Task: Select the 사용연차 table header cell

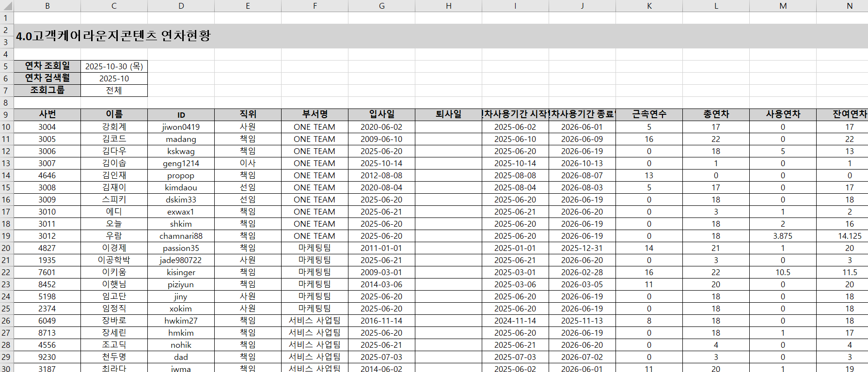Action: point(783,115)
